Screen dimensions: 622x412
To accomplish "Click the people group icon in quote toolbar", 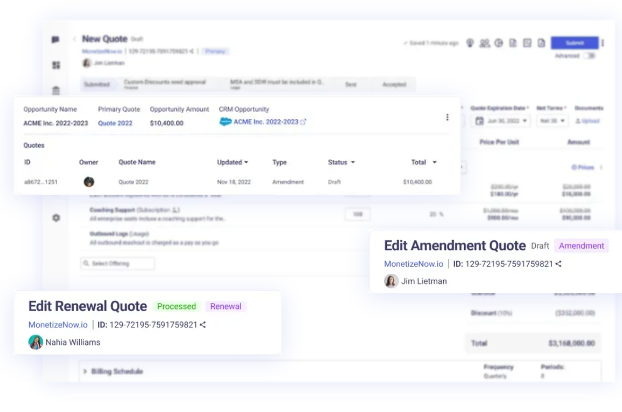I will tap(484, 43).
